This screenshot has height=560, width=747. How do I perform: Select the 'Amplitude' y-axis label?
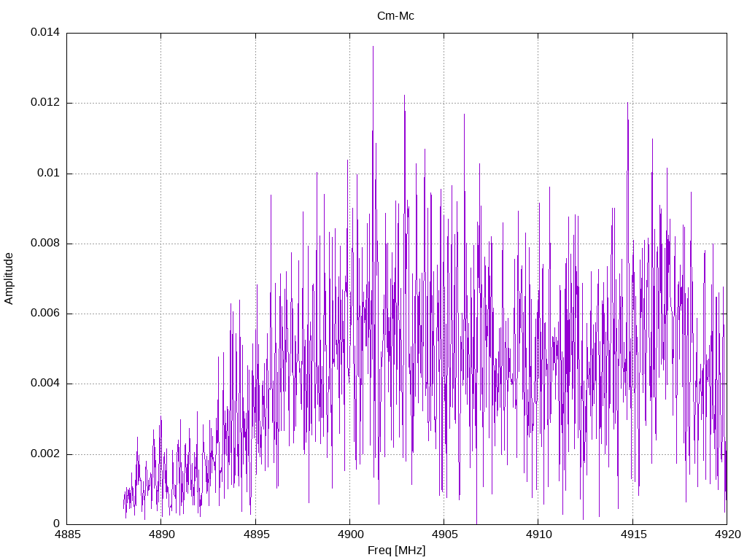tap(9, 279)
